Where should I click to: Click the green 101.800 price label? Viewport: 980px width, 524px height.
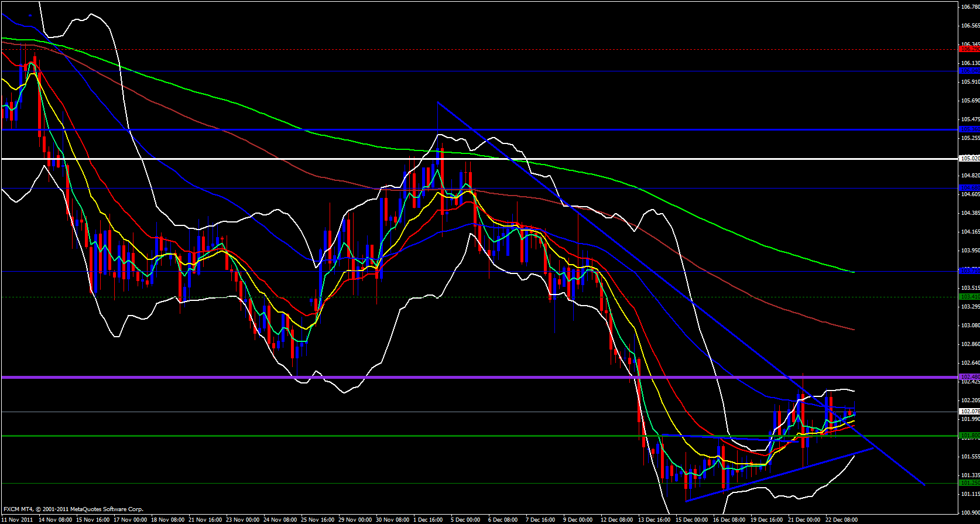coord(969,436)
